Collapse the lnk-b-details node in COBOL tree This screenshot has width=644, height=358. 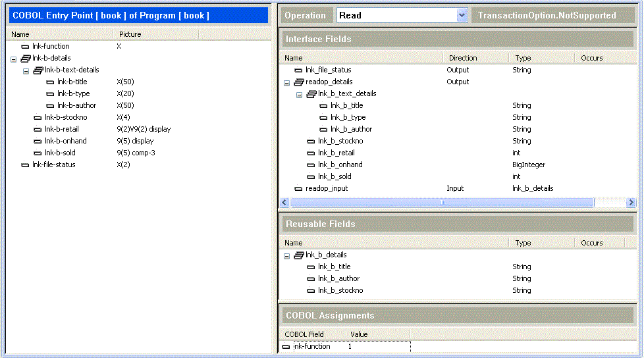point(14,59)
